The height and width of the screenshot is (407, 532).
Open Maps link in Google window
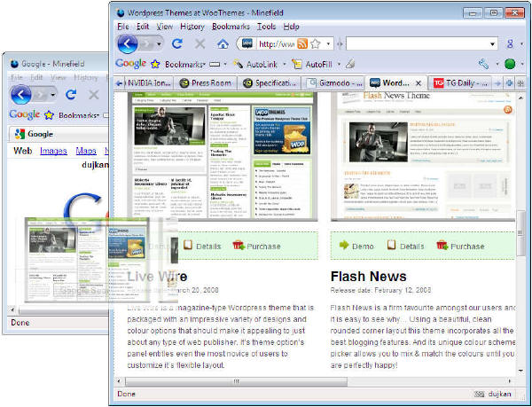(x=86, y=151)
